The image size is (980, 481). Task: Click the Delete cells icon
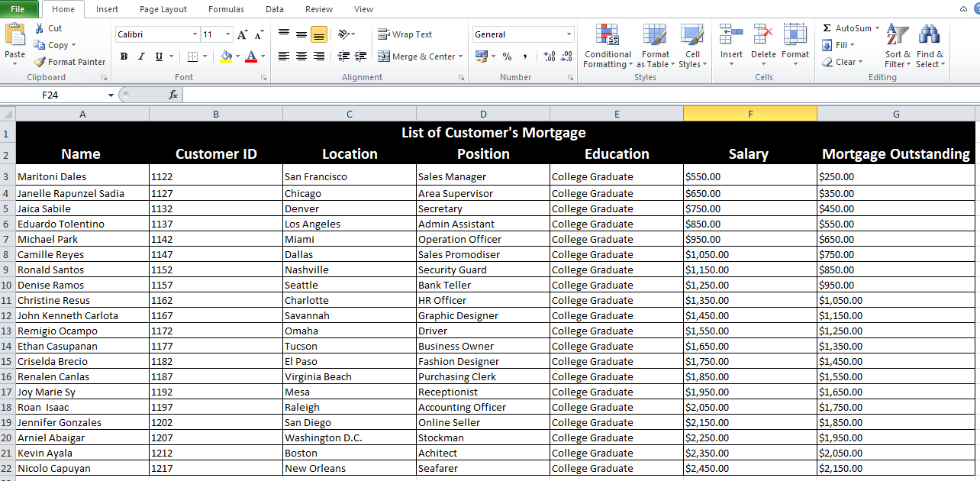coord(763,34)
